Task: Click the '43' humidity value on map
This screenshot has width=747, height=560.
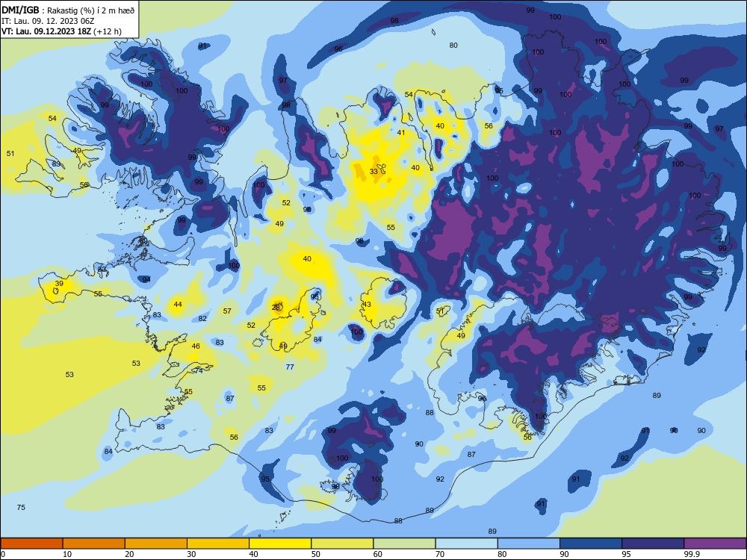Action: (367, 305)
